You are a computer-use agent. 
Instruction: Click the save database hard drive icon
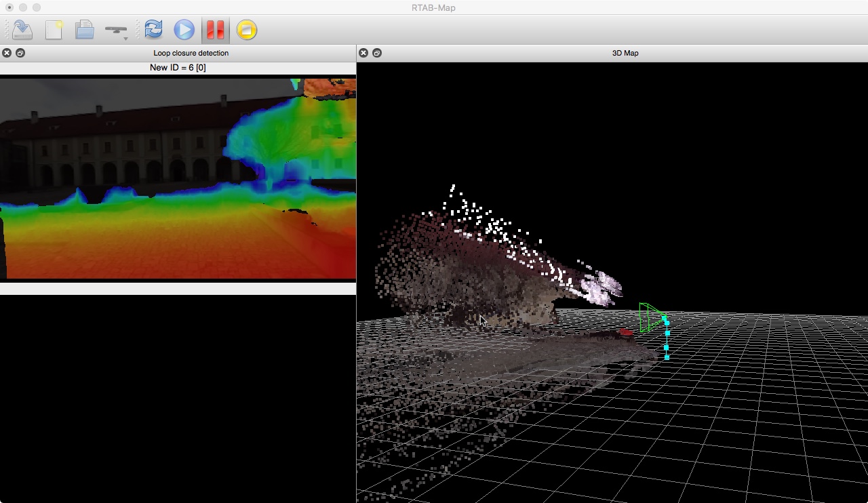click(x=22, y=30)
